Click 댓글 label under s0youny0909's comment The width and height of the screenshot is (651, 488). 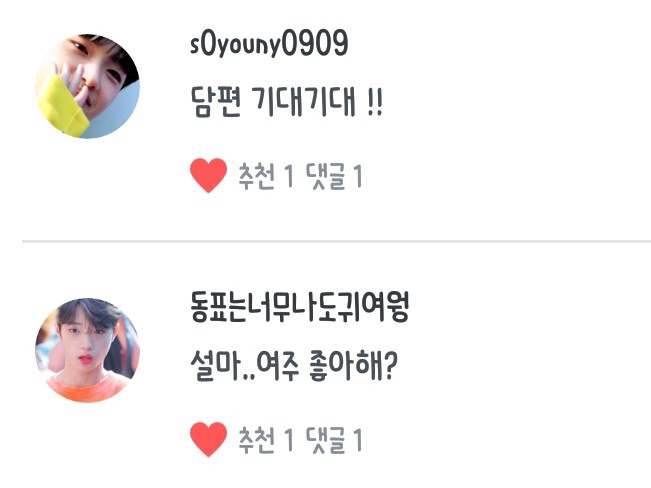click(326, 176)
